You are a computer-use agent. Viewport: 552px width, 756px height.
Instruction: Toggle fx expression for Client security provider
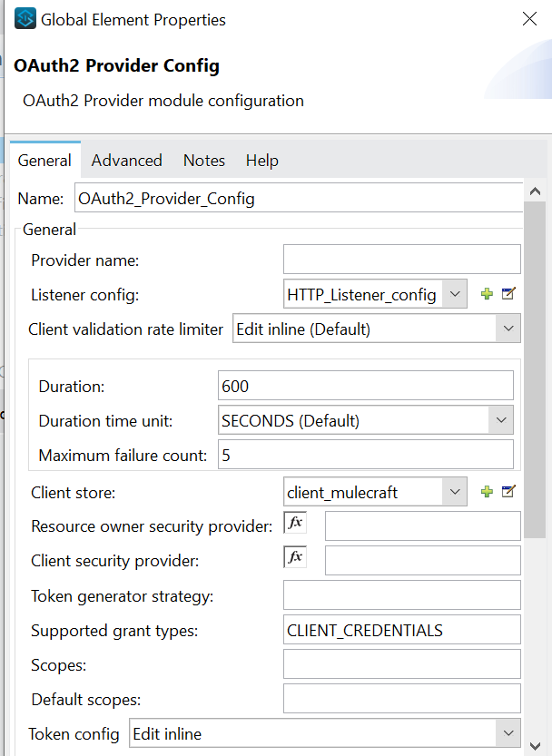[x=295, y=557]
